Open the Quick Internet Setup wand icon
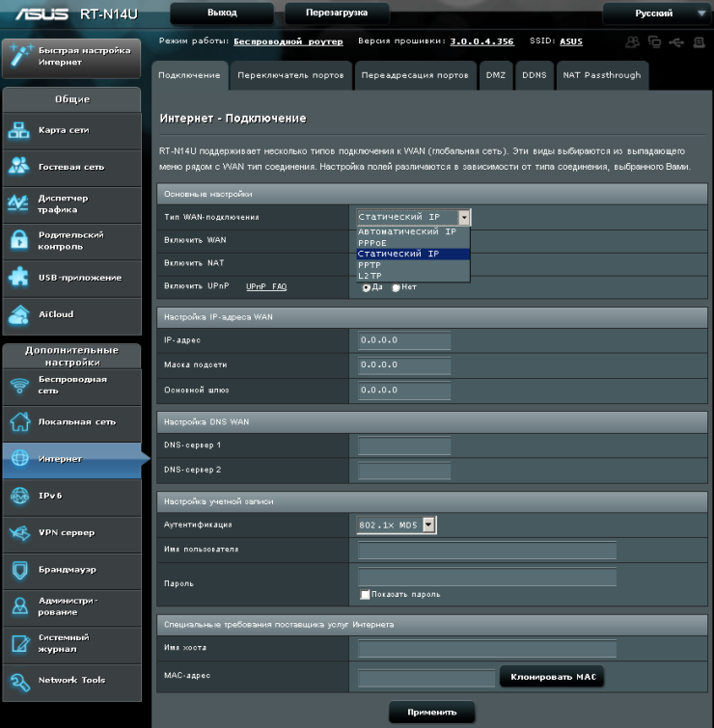This screenshot has width=714, height=728. tap(20, 55)
